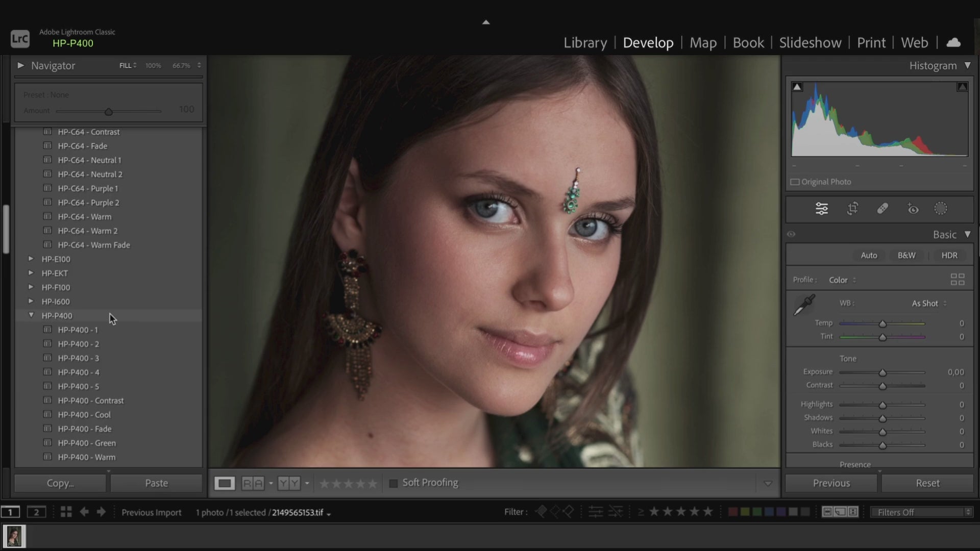Select the Healing tool icon
Image resolution: width=980 pixels, height=551 pixels.
(883, 209)
